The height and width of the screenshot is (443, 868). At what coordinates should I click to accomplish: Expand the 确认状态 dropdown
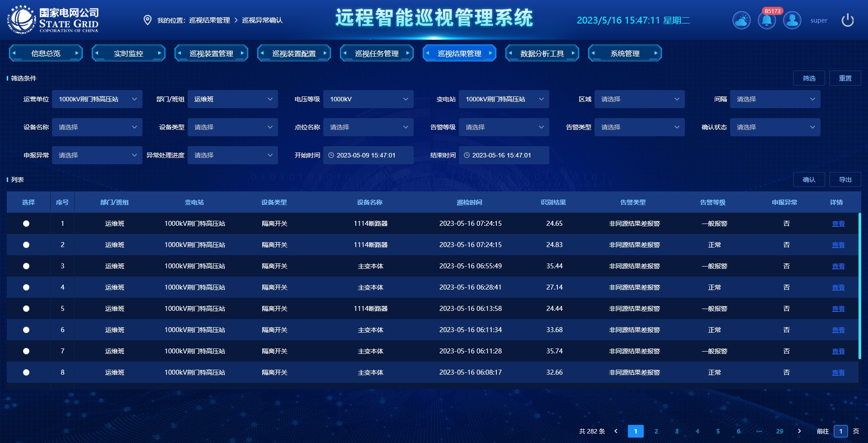pos(775,127)
